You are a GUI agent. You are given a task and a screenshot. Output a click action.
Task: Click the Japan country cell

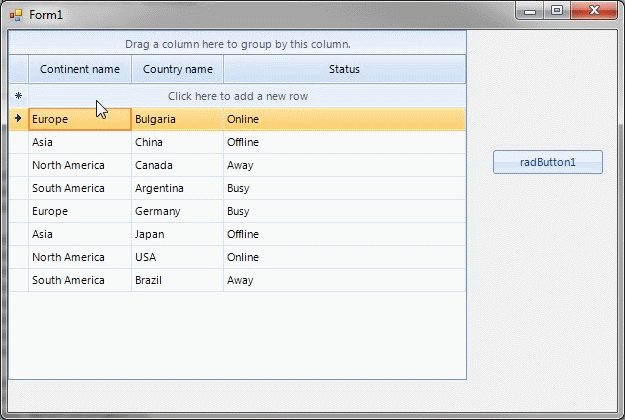(x=177, y=234)
